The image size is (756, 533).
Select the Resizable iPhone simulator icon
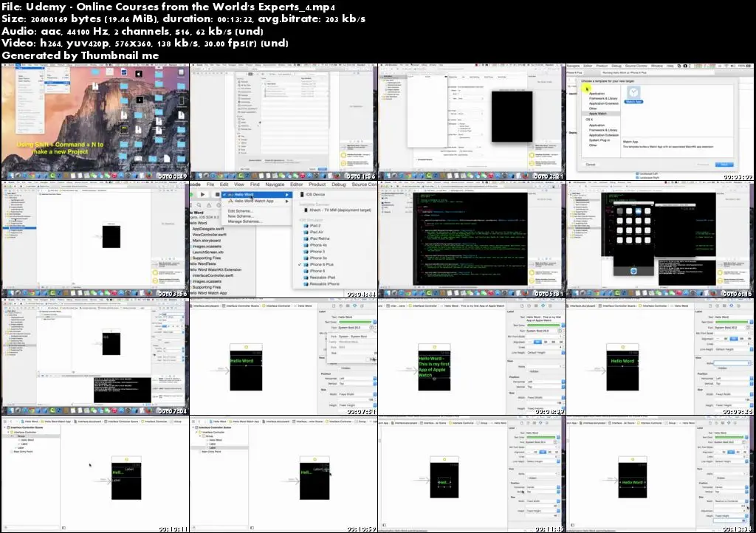306,284
